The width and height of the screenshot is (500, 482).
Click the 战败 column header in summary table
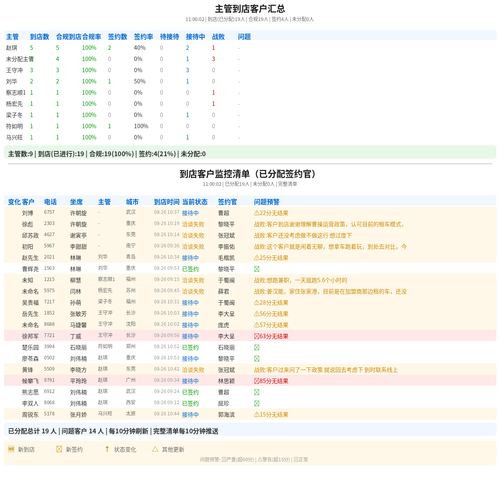tap(218, 37)
